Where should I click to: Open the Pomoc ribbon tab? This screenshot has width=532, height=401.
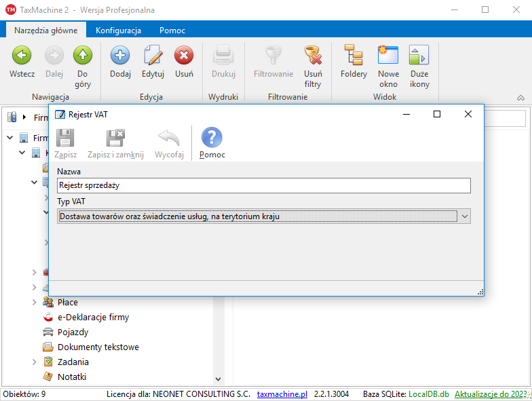coord(172,31)
